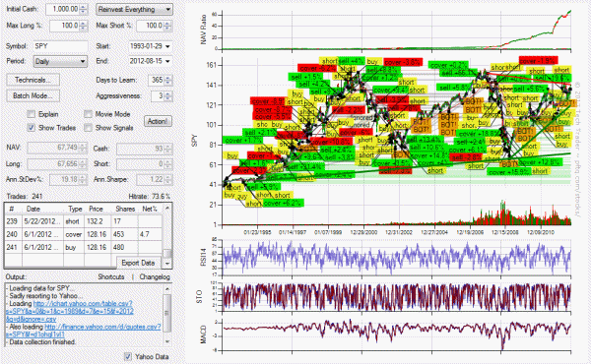Uncheck Show Trades checkbox
The image size is (591, 364).
[x=32, y=128]
